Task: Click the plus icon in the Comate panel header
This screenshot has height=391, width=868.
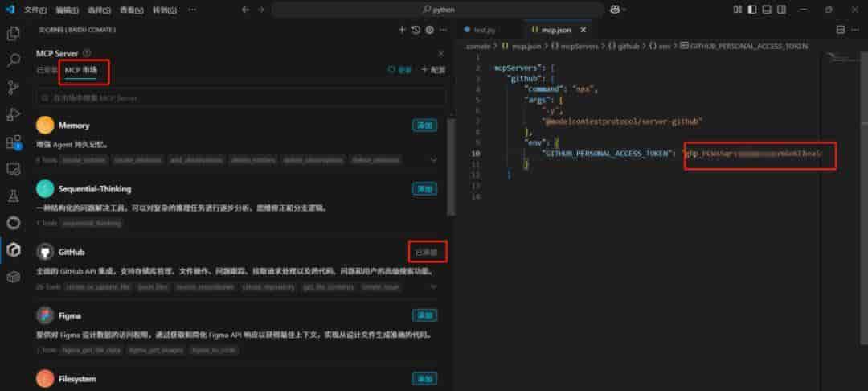Action: click(403, 30)
